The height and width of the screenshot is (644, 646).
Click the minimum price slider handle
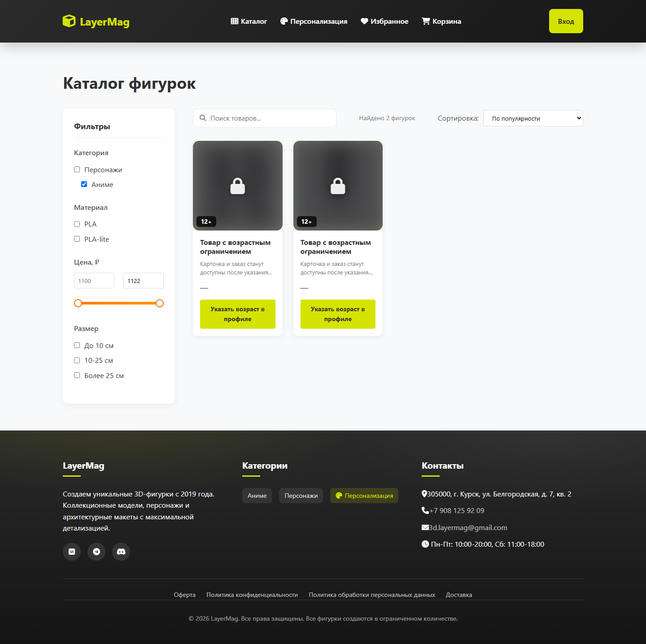tap(78, 303)
